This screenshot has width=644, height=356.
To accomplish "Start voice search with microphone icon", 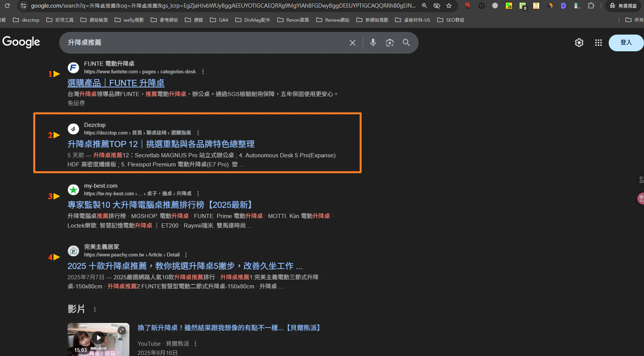I will (x=373, y=43).
